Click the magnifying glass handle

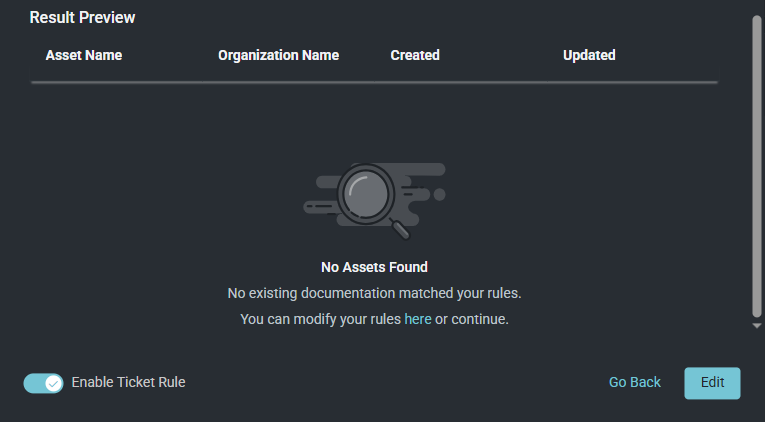pos(401,229)
